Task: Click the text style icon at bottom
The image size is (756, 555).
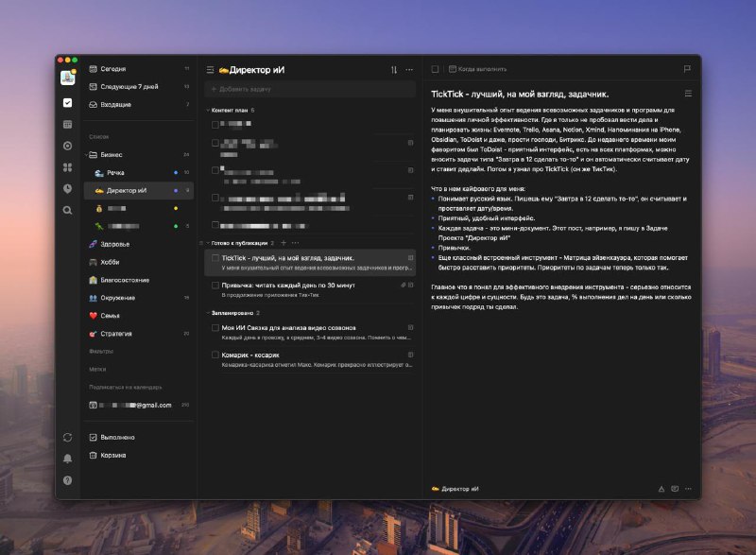Action: coord(661,489)
